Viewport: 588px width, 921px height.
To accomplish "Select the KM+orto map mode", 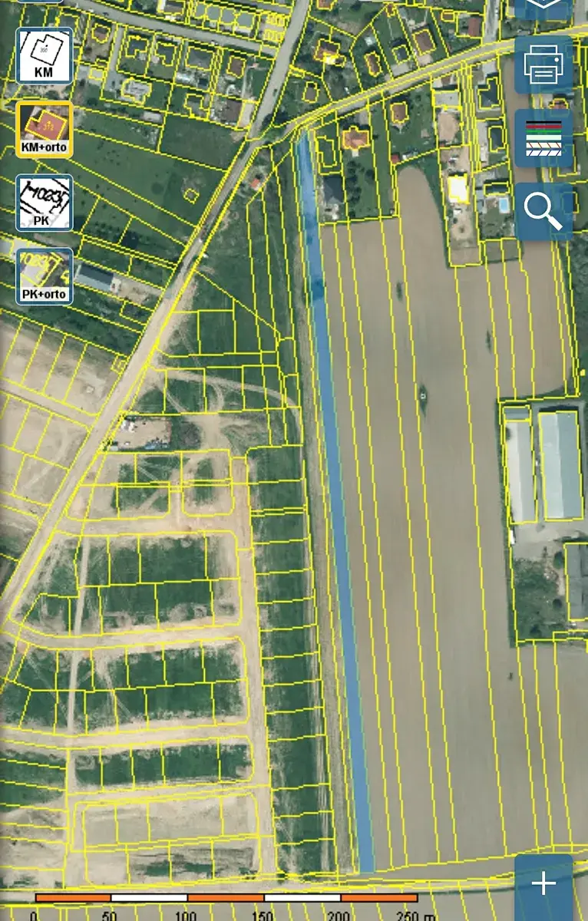I will [45, 130].
